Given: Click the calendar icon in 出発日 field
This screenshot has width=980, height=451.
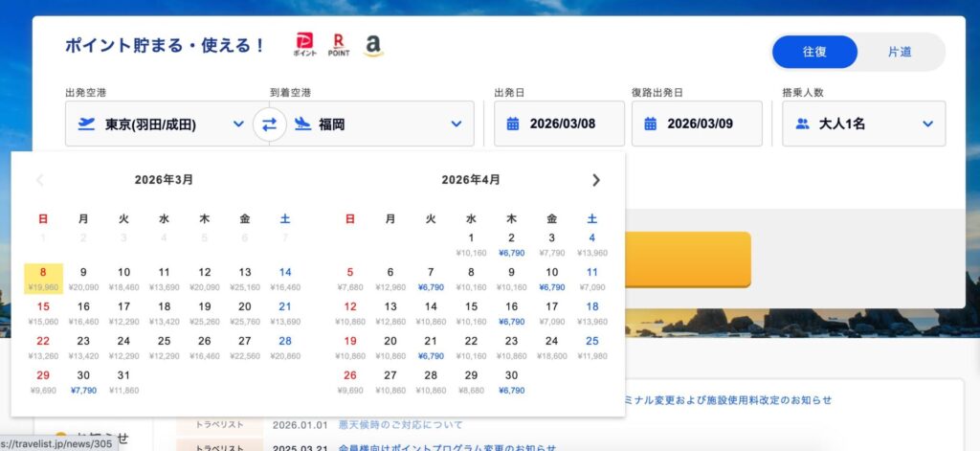Looking at the screenshot, I should (513, 124).
